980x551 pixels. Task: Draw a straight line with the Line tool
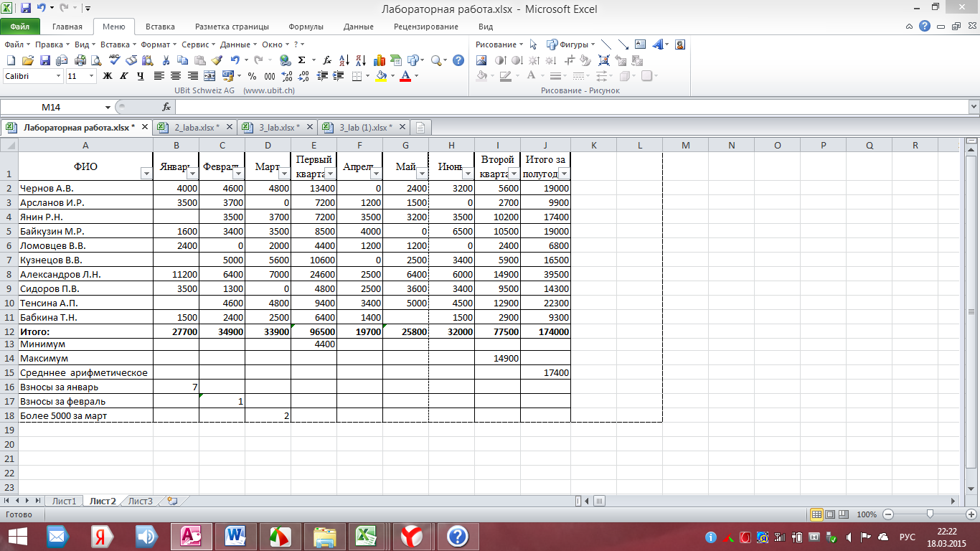(606, 44)
